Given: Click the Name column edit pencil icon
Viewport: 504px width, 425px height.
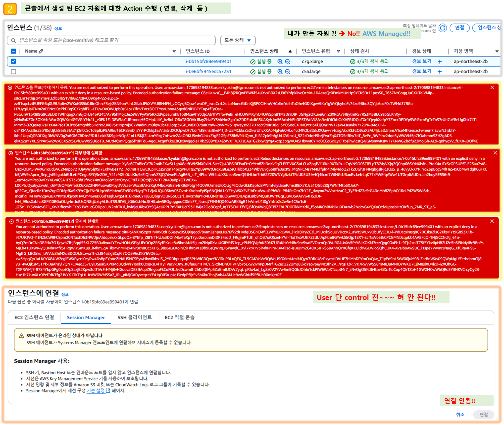Looking at the screenshot, I should (41, 51).
